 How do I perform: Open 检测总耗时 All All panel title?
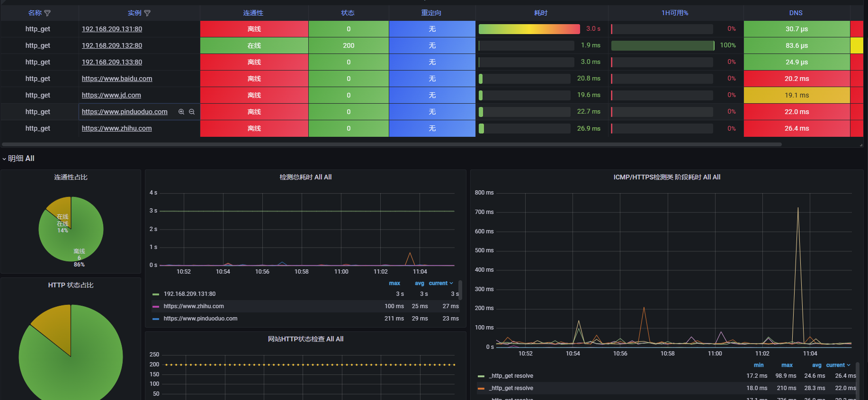(305, 177)
